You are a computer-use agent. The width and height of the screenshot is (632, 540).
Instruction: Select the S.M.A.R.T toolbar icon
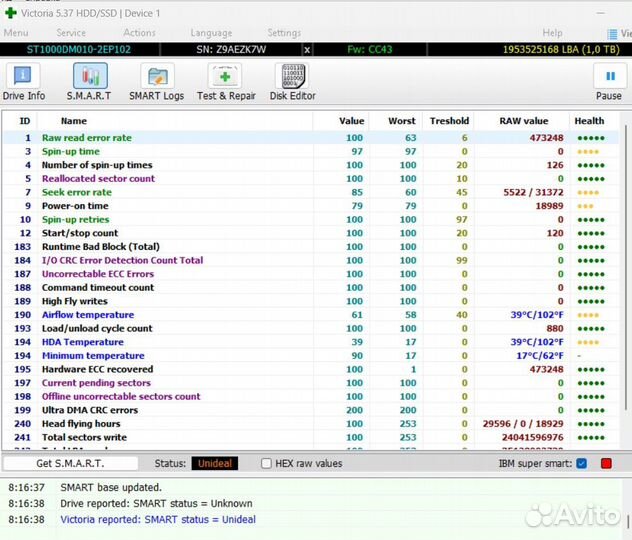click(90, 76)
